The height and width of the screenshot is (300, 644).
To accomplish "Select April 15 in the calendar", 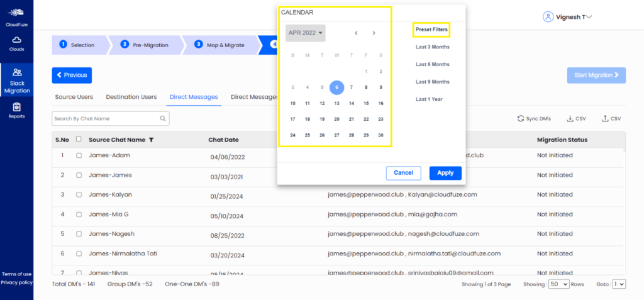I will (366, 104).
